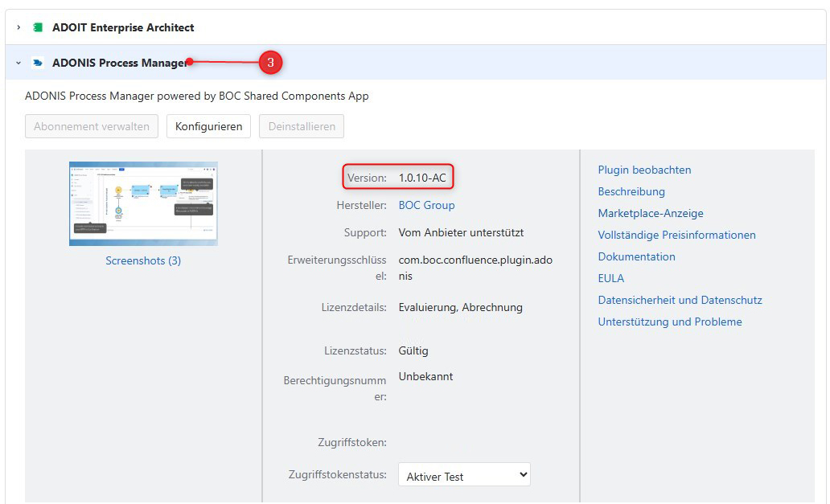The height and width of the screenshot is (504, 830).
Task: Expand the ADOIT Enterprise Architect row
Action: [18, 27]
